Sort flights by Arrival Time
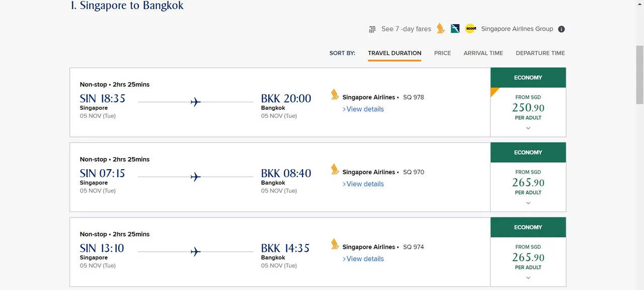This screenshot has height=290, width=644. click(484, 53)
